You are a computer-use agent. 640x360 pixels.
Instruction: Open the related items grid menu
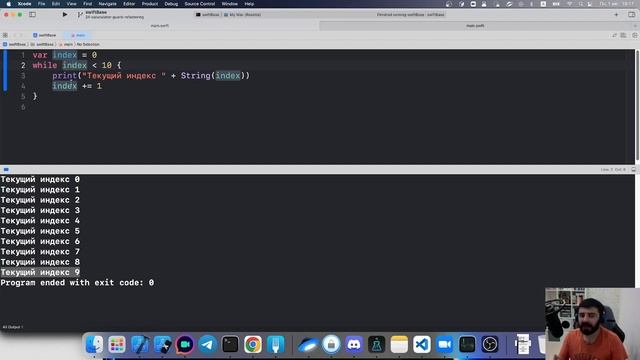point(5,35)
